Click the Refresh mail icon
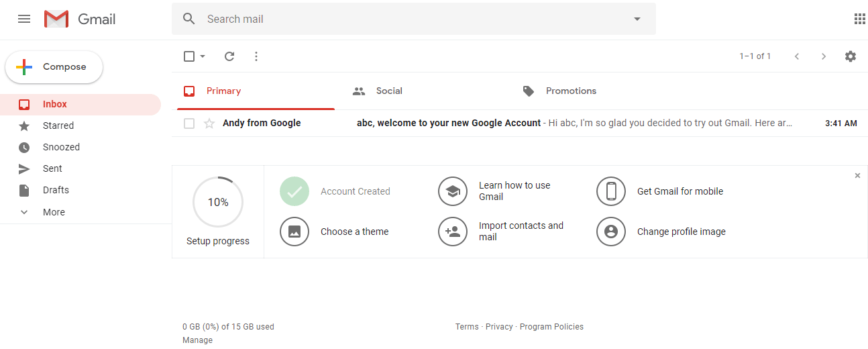The height and width of the screenshot is (349, 868). pyautogui.click(x=229, y=56)
